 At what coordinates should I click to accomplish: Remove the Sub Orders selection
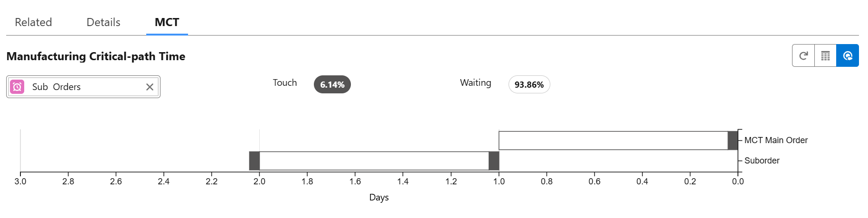coord(150,87)
